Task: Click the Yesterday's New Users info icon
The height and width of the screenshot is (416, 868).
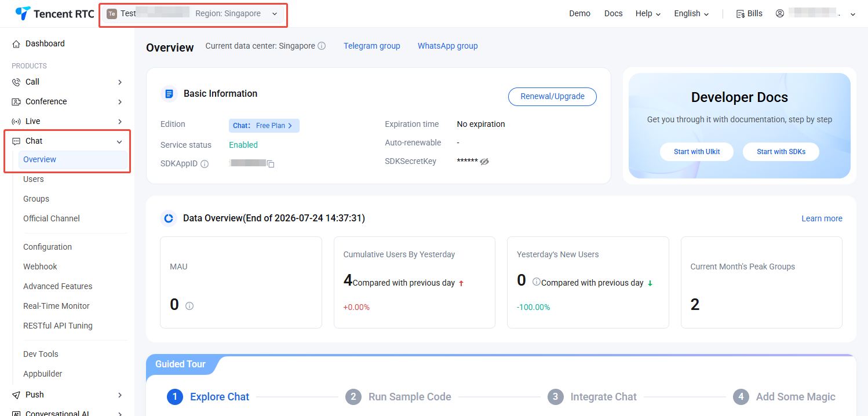Action: 536,282
